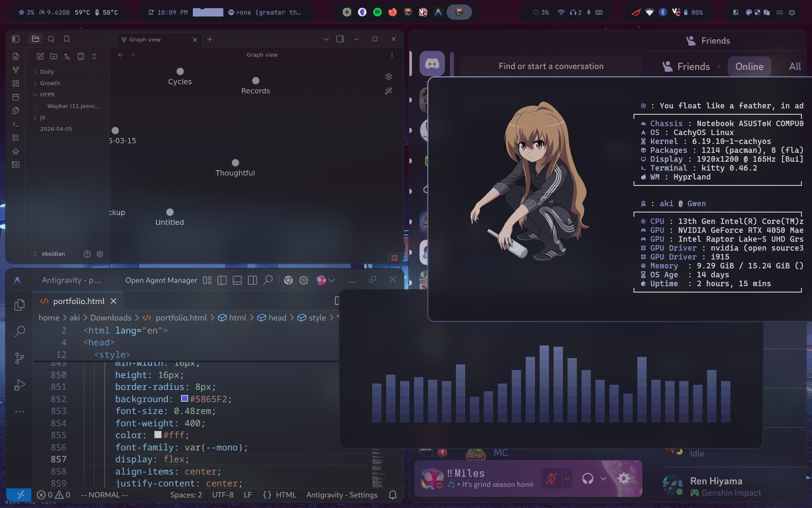
Task: Open search from the Antigravity title bar
Action: pos(268,280)
